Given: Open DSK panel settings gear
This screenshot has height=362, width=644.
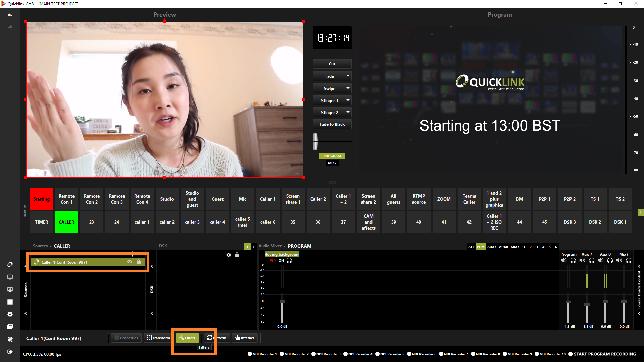Looking at the screenshot, I should coord(229,255).
